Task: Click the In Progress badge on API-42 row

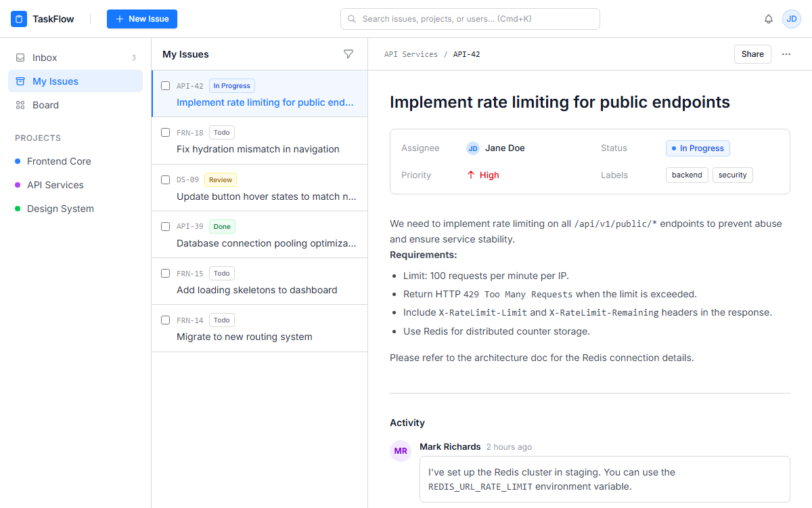Action: pos(232,86)
